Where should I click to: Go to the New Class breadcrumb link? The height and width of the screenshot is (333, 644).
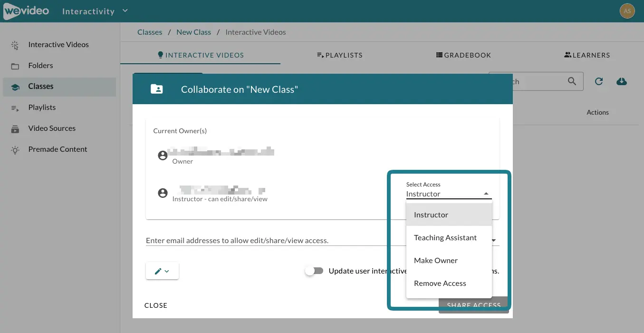point(193,32)
